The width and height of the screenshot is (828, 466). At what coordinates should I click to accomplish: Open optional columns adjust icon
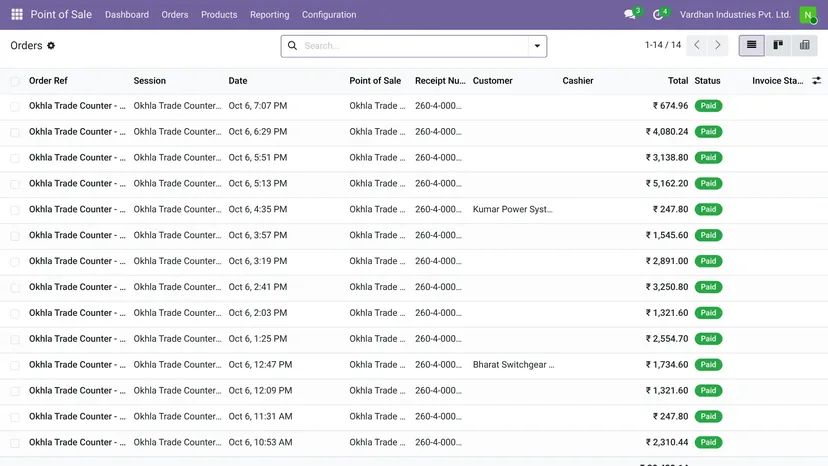816,81
